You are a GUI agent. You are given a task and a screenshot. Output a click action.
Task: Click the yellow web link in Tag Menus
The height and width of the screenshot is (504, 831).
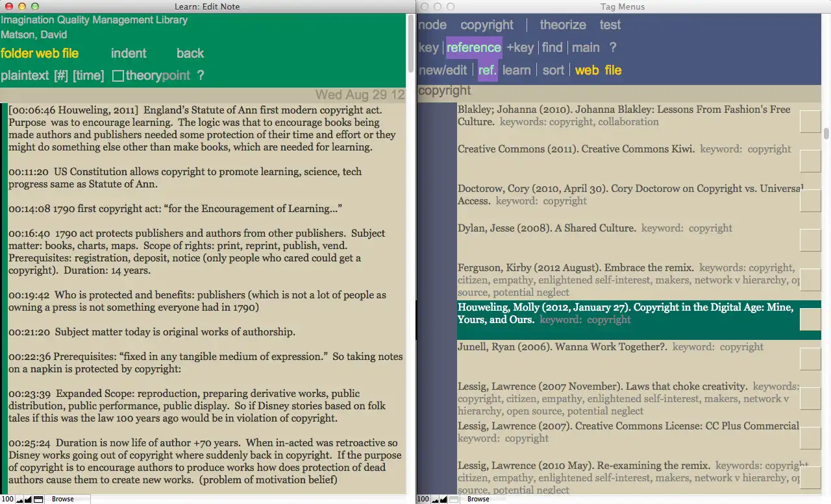pos(587,70)
